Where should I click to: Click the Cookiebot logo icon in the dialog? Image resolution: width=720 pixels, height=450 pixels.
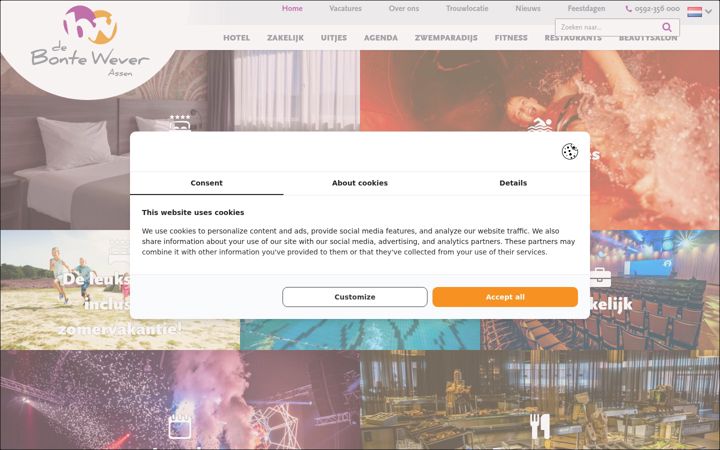(x=569, y=152)
